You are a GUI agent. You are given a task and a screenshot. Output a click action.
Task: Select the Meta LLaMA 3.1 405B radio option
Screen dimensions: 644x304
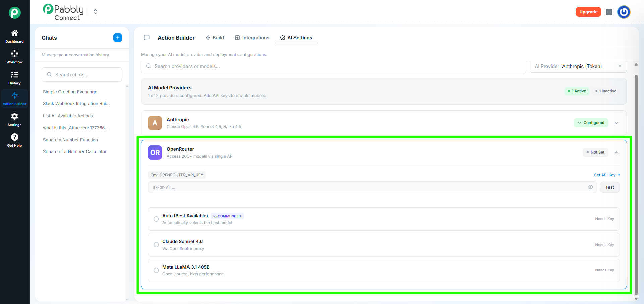point(156,270)
